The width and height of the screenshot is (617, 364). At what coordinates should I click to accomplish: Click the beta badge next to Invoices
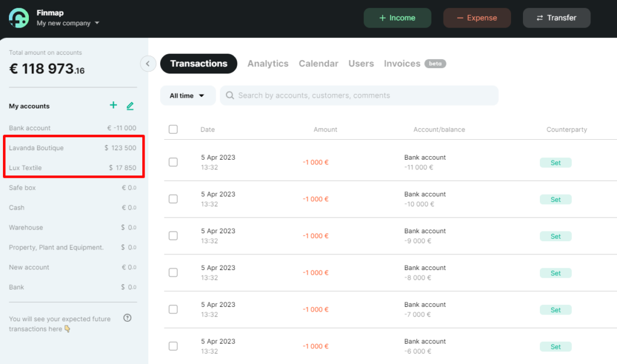[435, 64]
